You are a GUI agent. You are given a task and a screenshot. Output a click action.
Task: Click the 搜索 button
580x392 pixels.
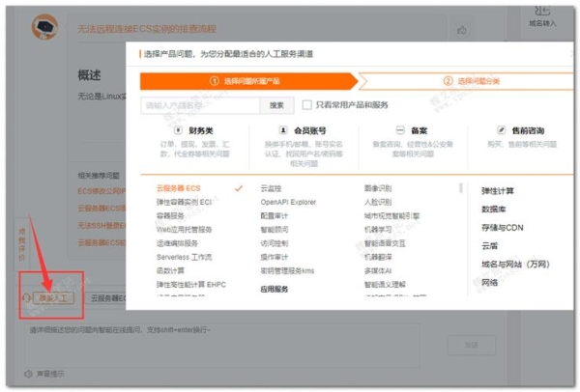point(276,105)
